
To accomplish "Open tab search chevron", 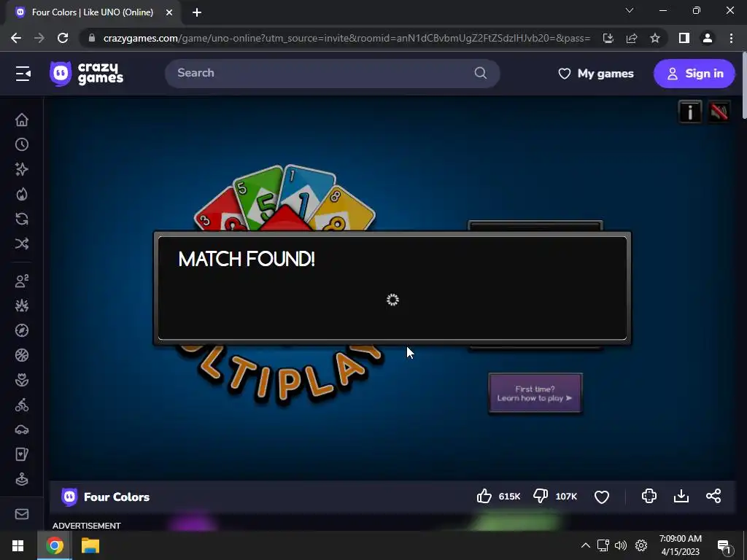I will 630,10.
